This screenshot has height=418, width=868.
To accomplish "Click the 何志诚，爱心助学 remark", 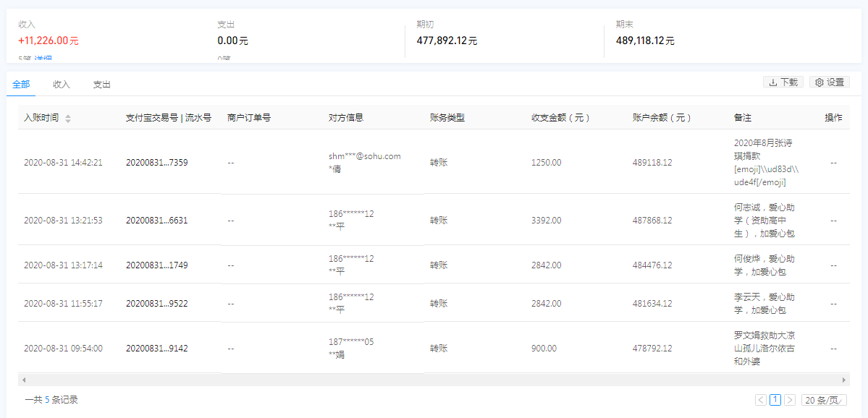I will (x=764, y=220).
